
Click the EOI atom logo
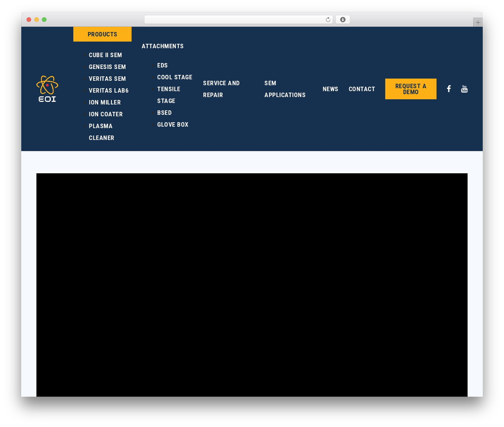pyautogui.click(x=47, y=89)
